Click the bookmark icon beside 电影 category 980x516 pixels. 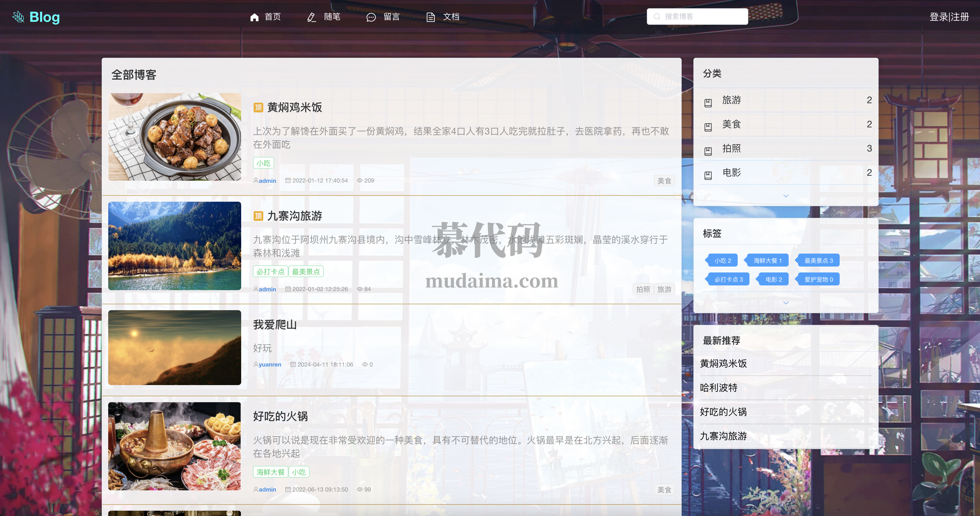coord(708,175)
